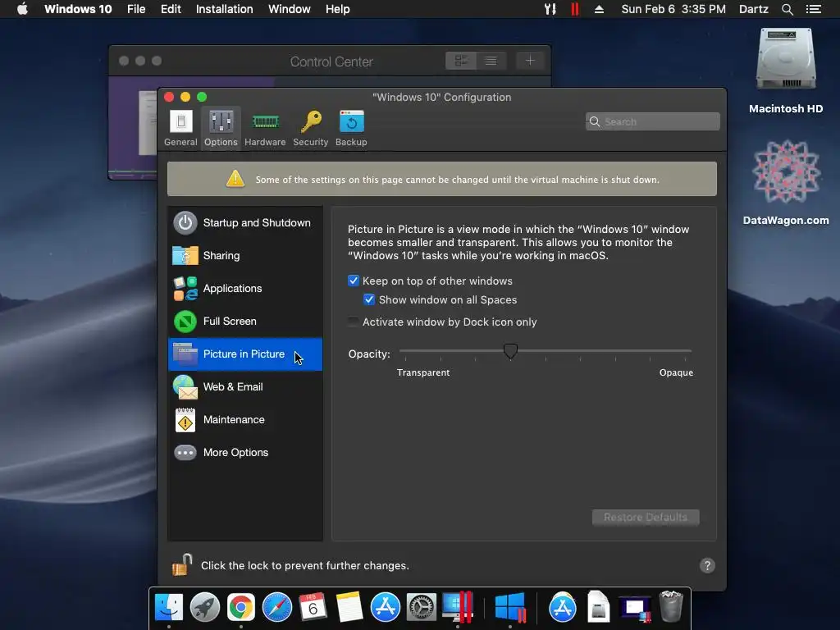
Task: Open the File menu
Action: pos(136,9)
